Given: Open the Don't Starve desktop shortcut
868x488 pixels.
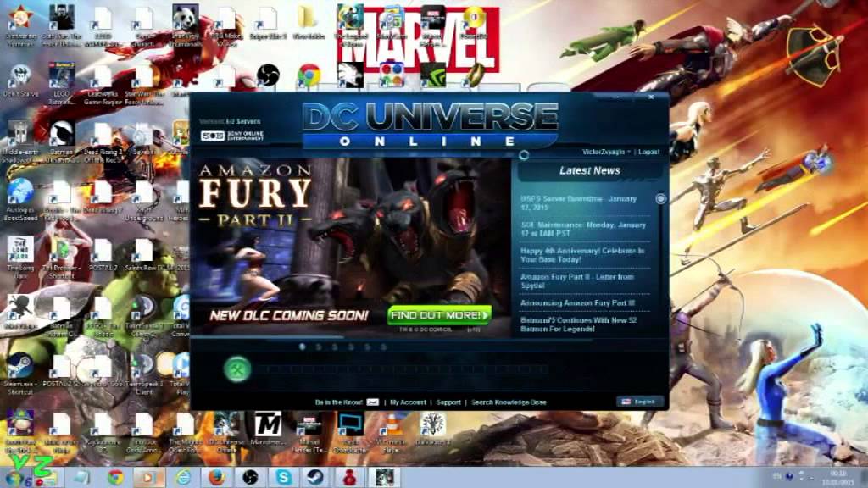Looking at the screenshot, I should [x=21, y=81].
